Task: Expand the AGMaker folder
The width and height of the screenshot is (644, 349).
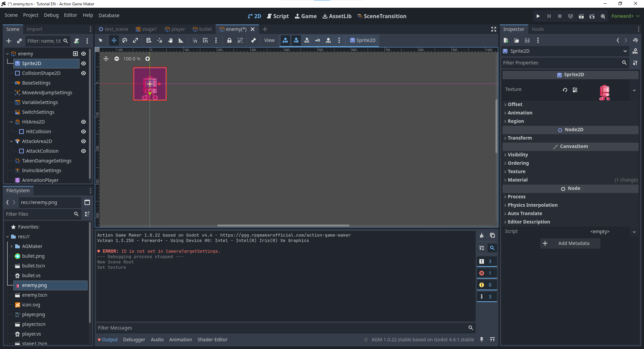Action: (12, 246)
